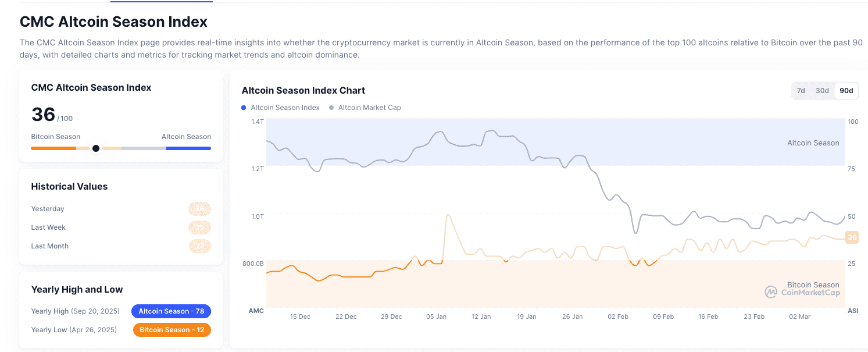
Task: Click the Altcoin Market Cap legend label
Action: click(x=369, y=108)
